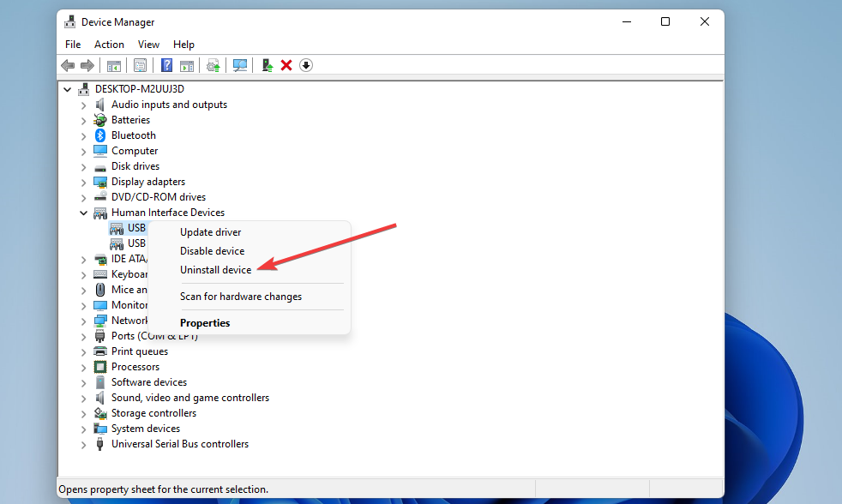Screen dimensions: 842x504
Task: Open the View menu
Action: point(148,44)
